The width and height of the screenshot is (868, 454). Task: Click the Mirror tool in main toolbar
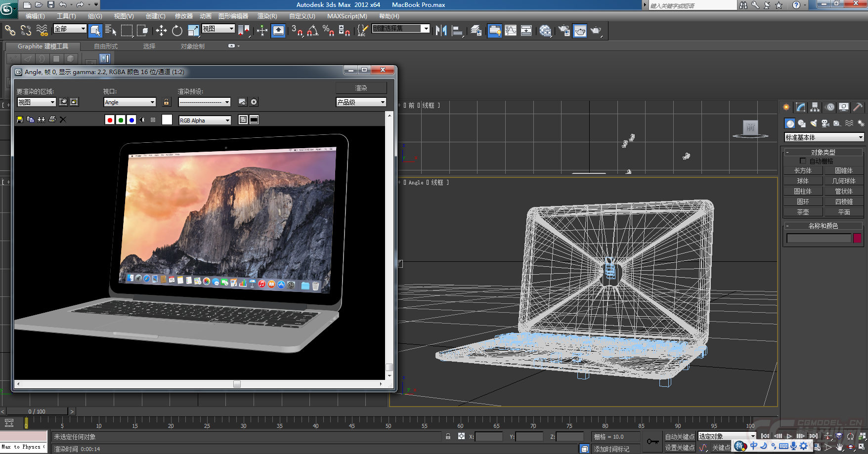click(x=441, y=31)
